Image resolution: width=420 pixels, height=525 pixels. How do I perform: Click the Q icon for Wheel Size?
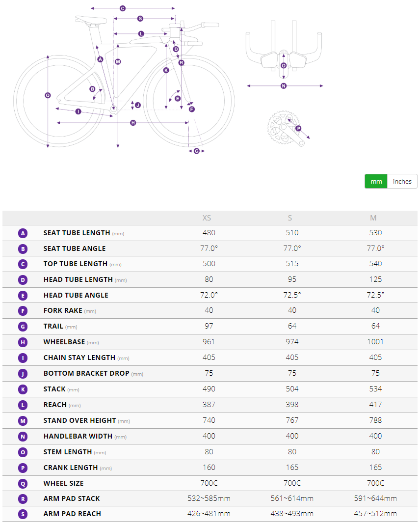point(23,484)
